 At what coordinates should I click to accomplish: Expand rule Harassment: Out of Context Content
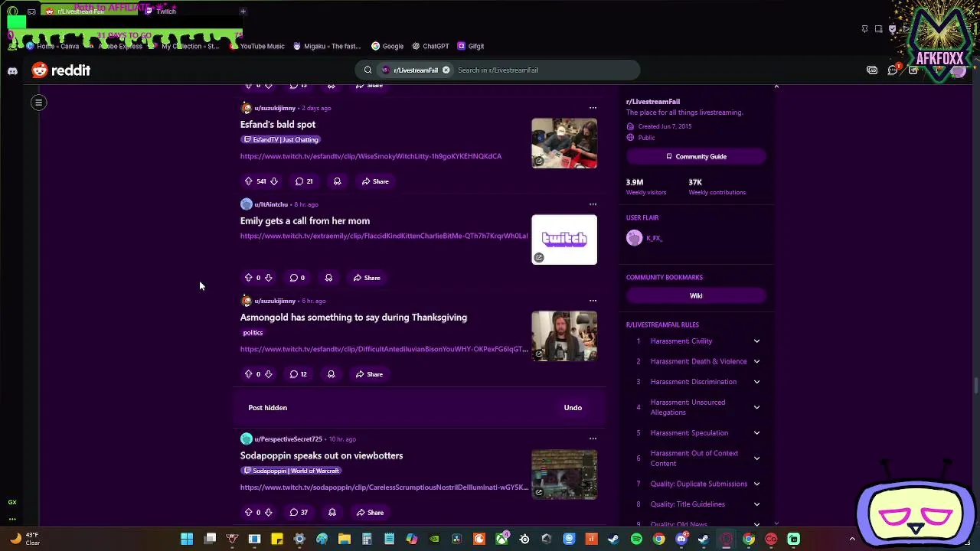pyautogui.click(x=756, y=458)
